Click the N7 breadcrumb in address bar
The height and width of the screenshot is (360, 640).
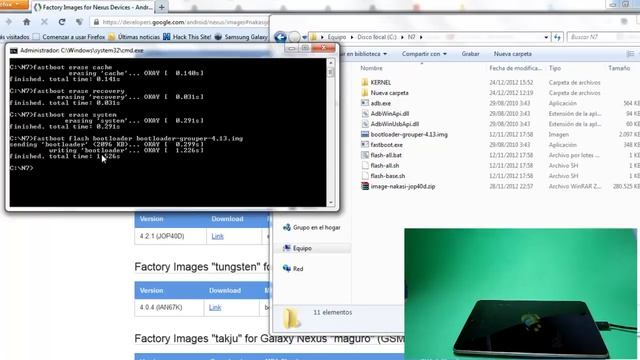[411, 37]
